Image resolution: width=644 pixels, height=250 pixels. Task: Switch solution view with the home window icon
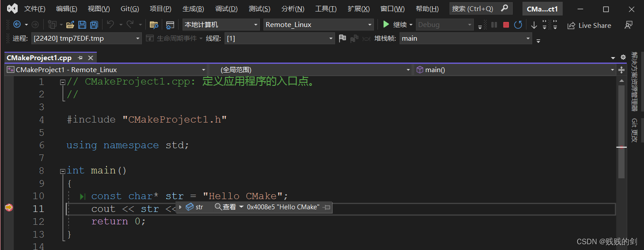pyautogui.click(x=170, y=25)
